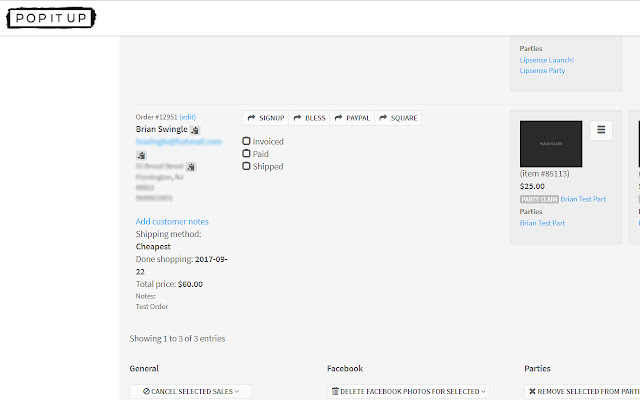The width and height of the screenshot is (640, 400).
Task: Tick the Invoiced checkbox
Action: 246,141
